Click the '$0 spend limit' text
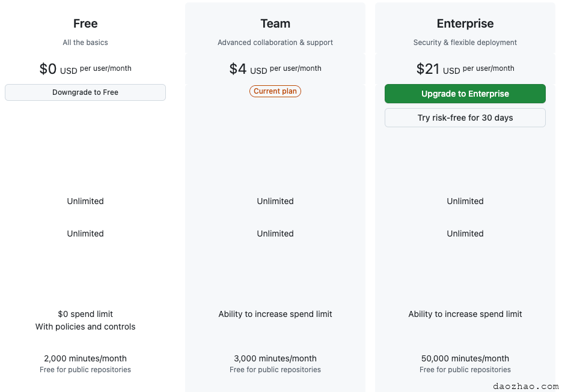The height and width of the screenshot is (392, 562). click(85, 314)
